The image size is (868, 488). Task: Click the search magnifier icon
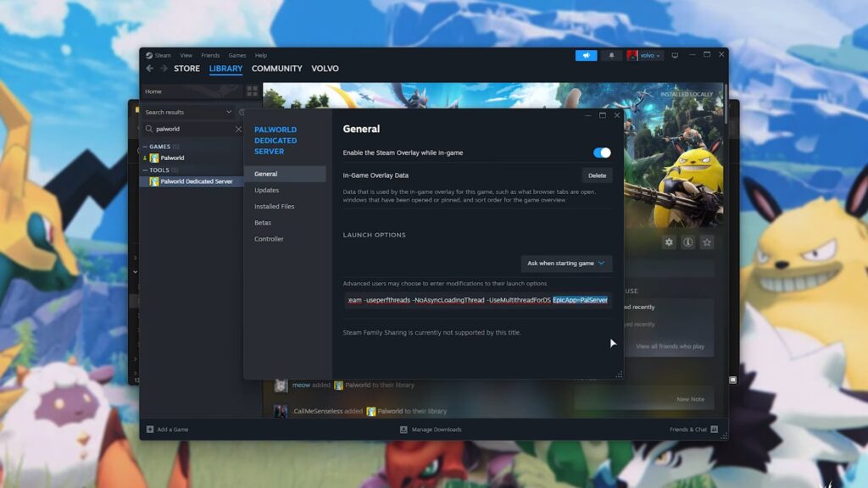tap(149, 129)
